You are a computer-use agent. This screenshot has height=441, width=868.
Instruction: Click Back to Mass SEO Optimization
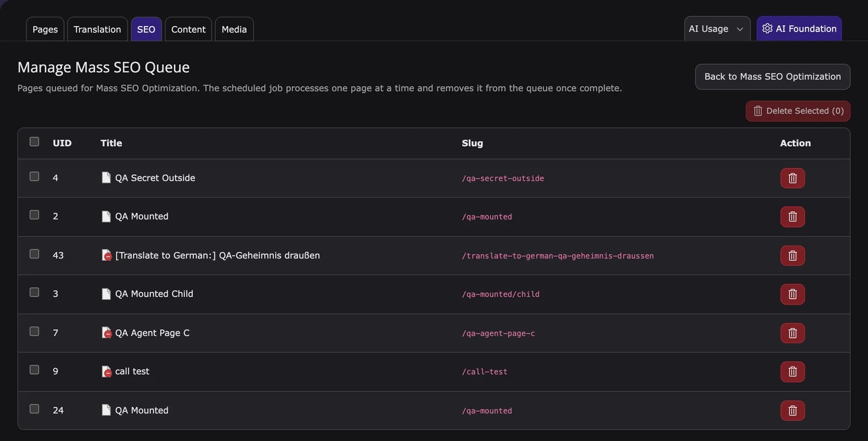pos(773,77)
